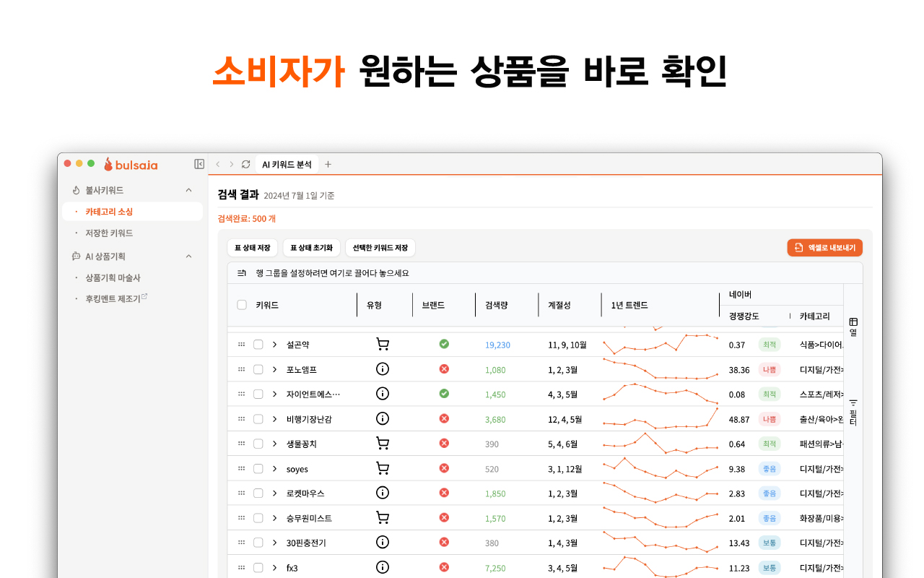Check the box for 설곤약
This screenshot has width=924, height=578.
(258, 345)
